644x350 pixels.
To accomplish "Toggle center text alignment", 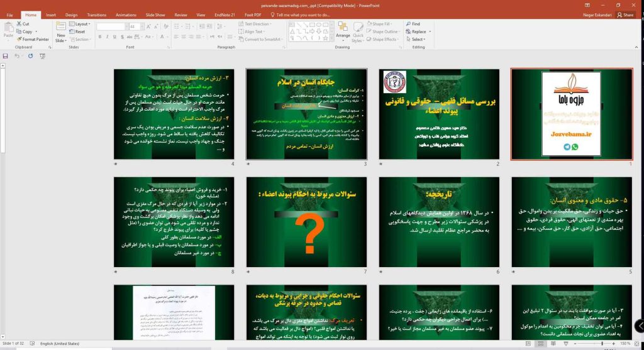I will [183, 37].
